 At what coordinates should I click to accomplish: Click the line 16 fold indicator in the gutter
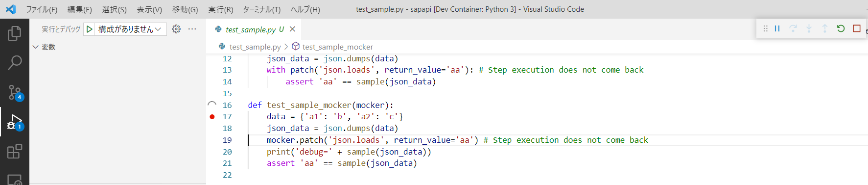[212, 105]
